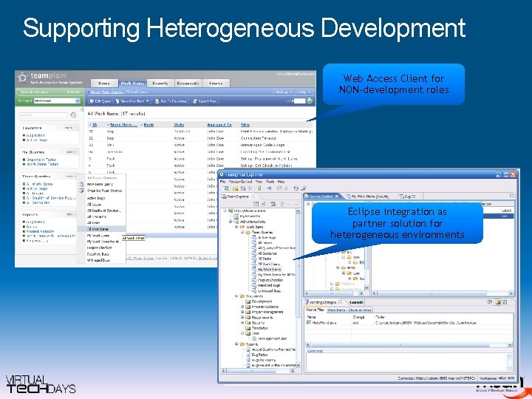
Task: Select the Bug 33 editor tab
Action: [407, 196]
